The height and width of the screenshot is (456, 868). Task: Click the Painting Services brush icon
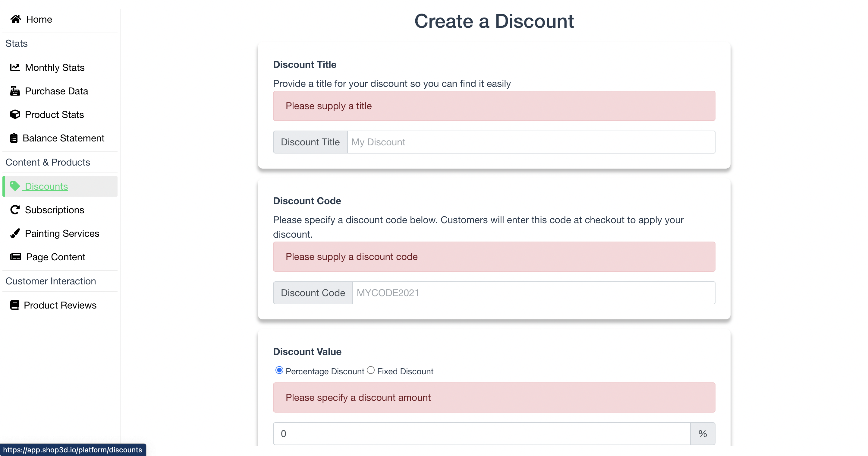pyautogui.click(x=15, y=233)
